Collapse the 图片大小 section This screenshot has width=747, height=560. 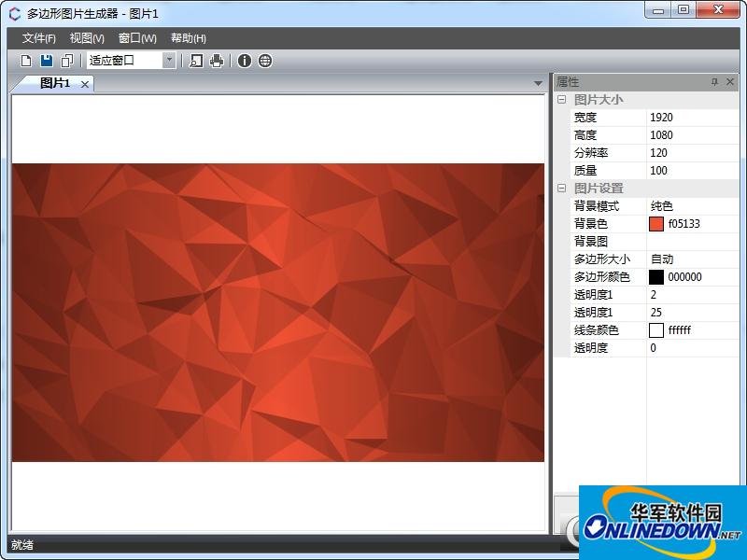coord(562,100)
